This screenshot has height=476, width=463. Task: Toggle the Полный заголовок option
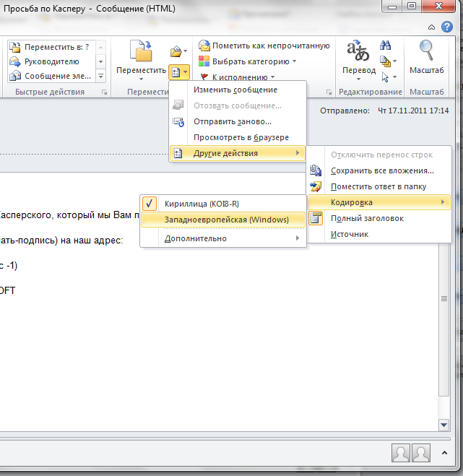point(366,218)
